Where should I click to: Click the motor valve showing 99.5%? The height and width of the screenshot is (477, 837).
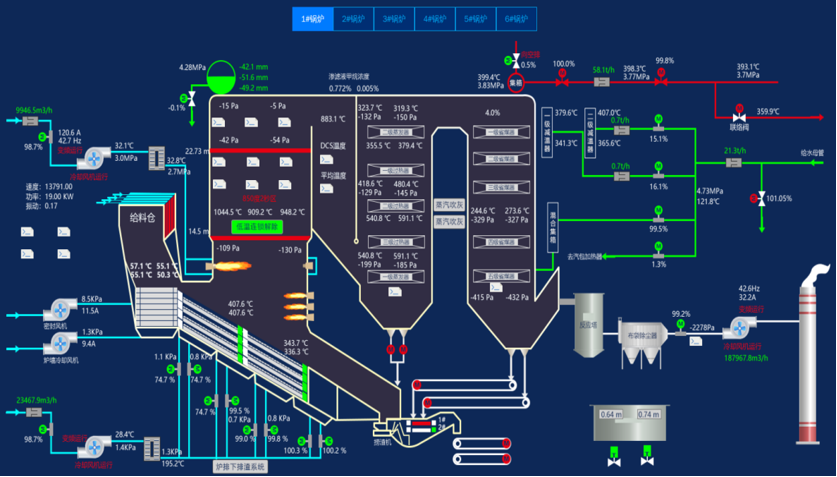click(658, 214)
